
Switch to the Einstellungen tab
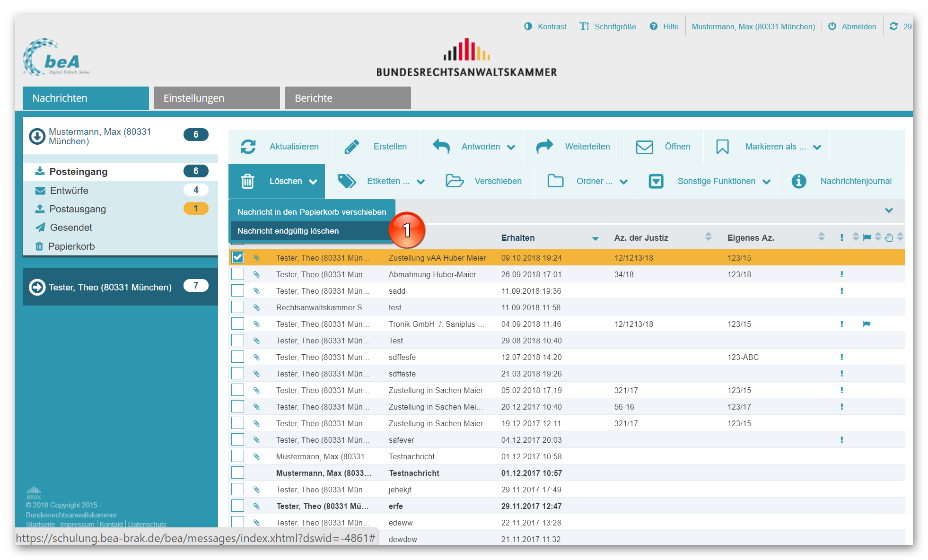click(217, 98)
